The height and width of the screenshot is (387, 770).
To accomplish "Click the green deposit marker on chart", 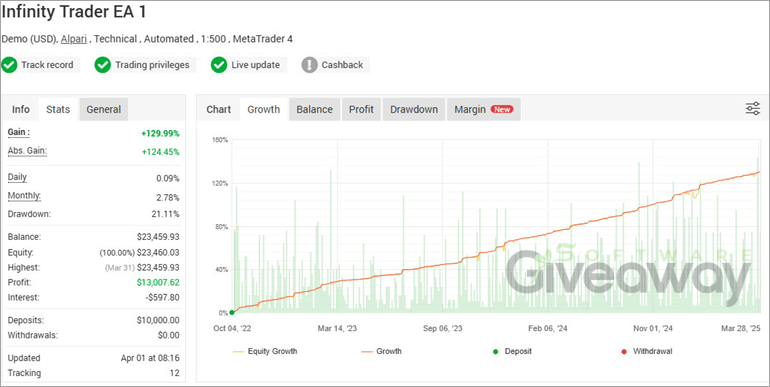I will coord(232,312).
